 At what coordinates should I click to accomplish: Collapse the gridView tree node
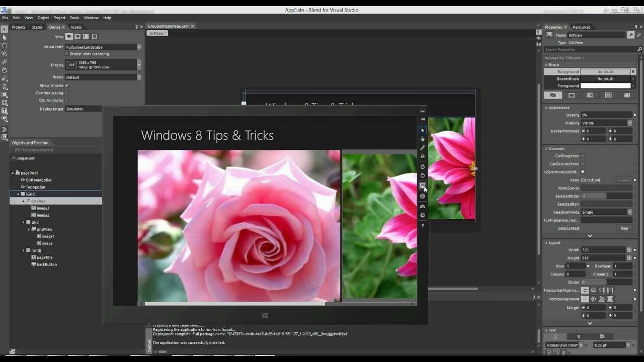coord(29,229)
